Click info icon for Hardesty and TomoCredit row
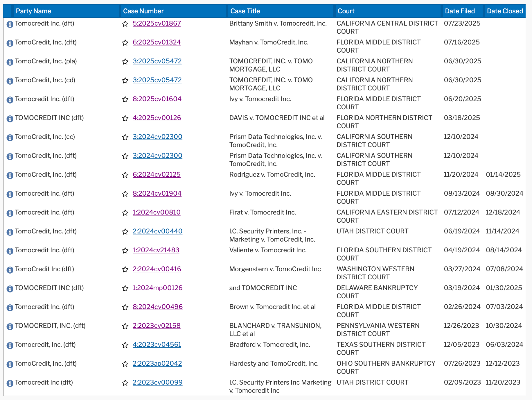Screen dimensions: 532x400 (10, 364)
